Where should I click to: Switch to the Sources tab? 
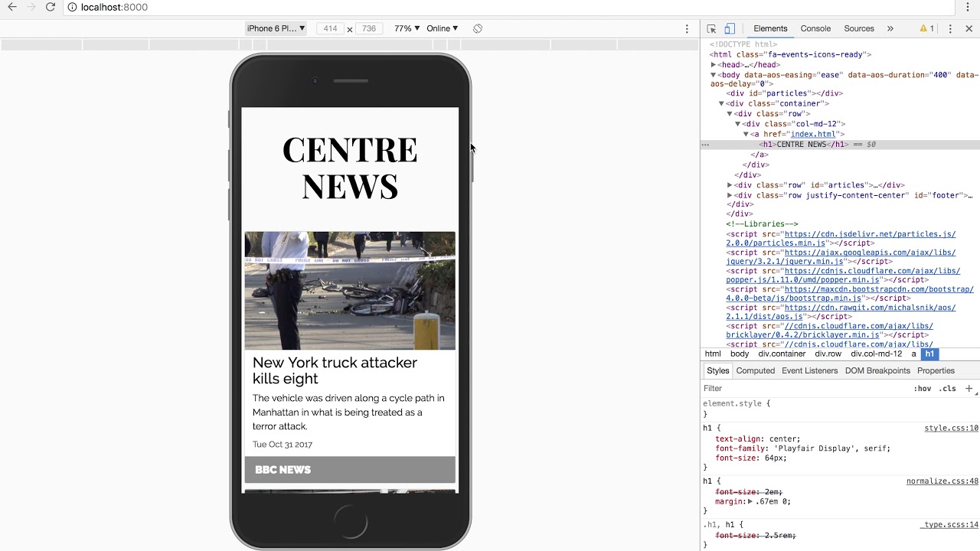coord(859,28)
